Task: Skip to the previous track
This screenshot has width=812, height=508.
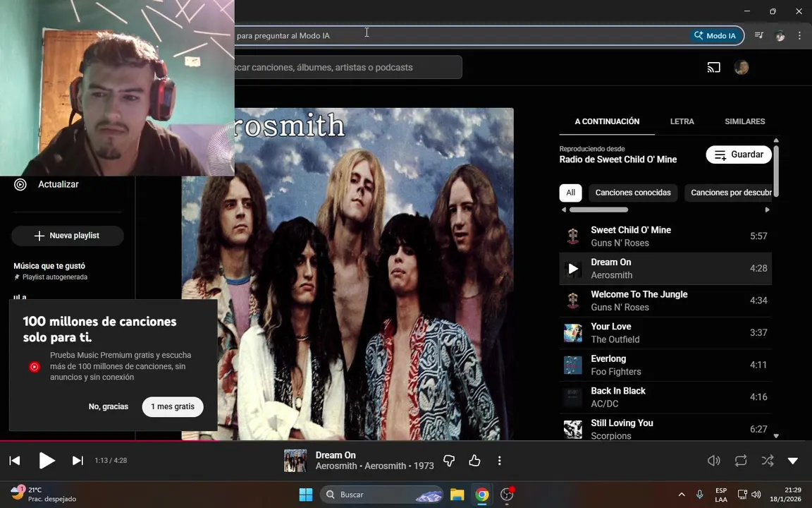Action: tap(15, 460)
